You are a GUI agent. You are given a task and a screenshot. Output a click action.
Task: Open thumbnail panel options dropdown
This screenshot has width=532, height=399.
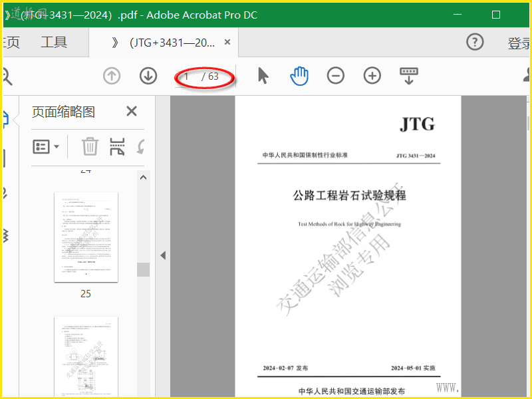46,146
